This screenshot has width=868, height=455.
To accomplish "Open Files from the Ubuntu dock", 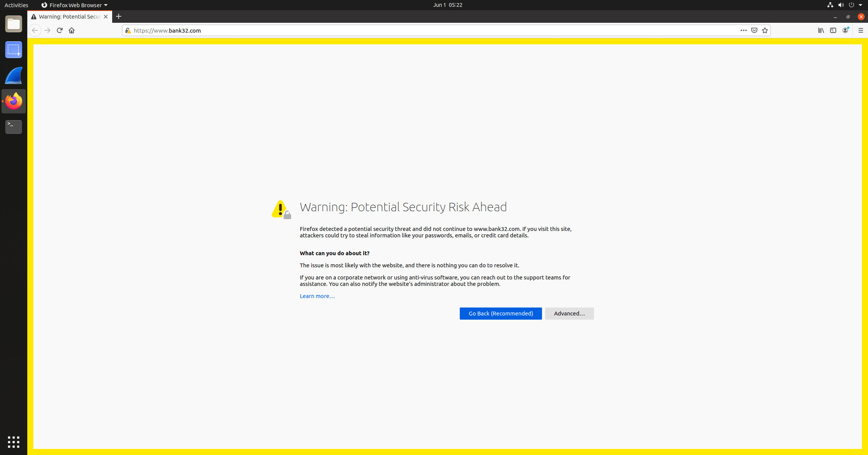I will pyautogui.click(x=14, y=24).
